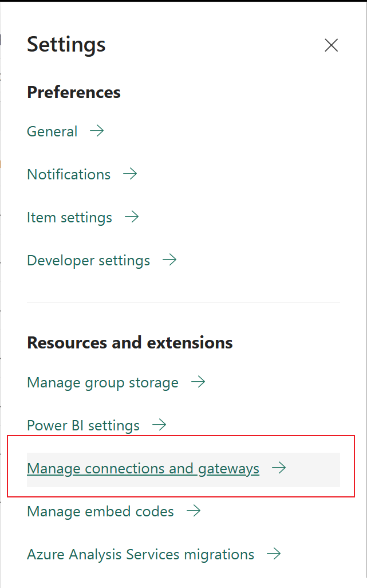367x588 pixels.
Task: Open General preferences
Action: pyautogui.click(x=52, y=131)
